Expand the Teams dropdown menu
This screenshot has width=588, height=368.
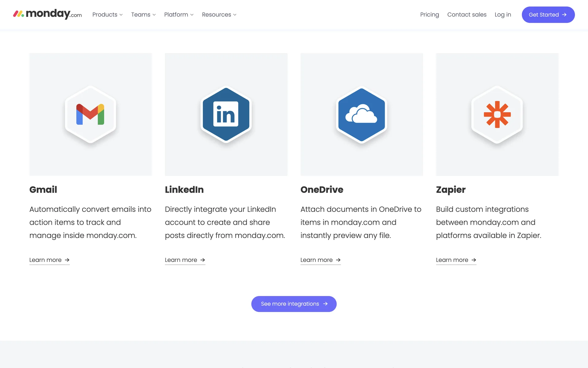click(x=143, y=15)
